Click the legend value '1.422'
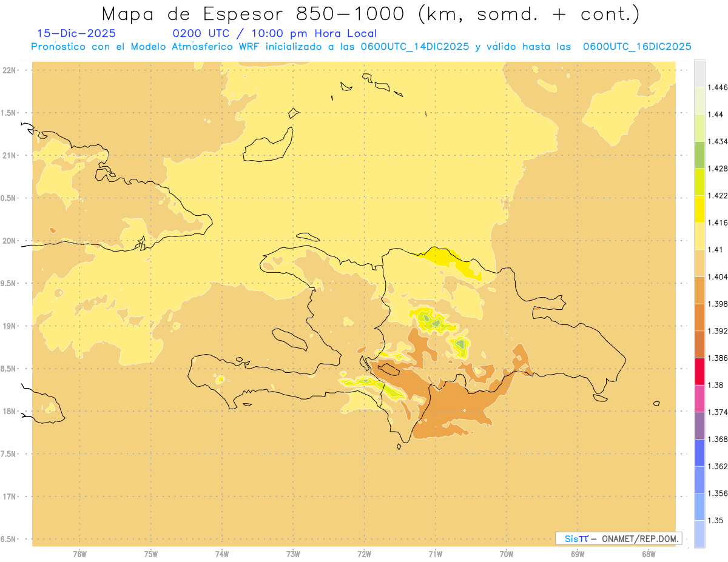The image size is (728, 562). [717, 196]
